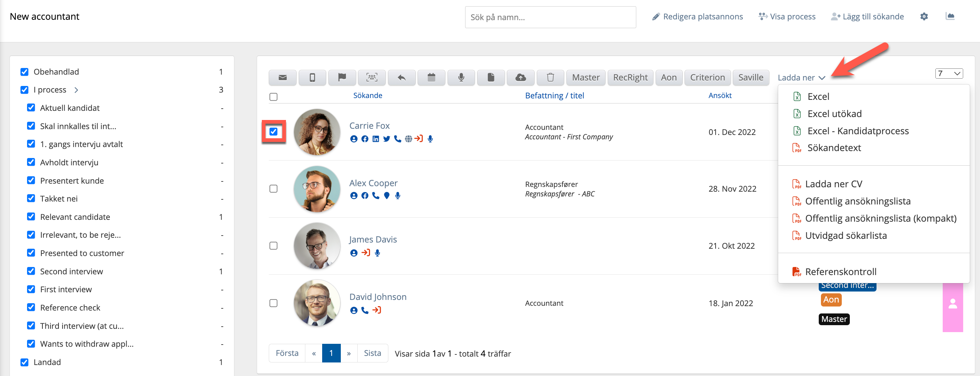
Task: Click the envelope email toolbar icon
Action: (x=282, y=78)
